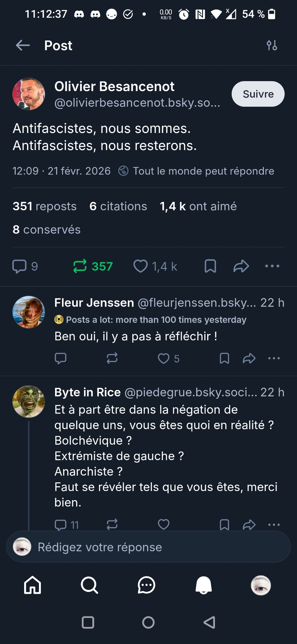Open more options on Fleur Jenssen's reply
Viewport: 297px width, 644px height.
point(274,358)
